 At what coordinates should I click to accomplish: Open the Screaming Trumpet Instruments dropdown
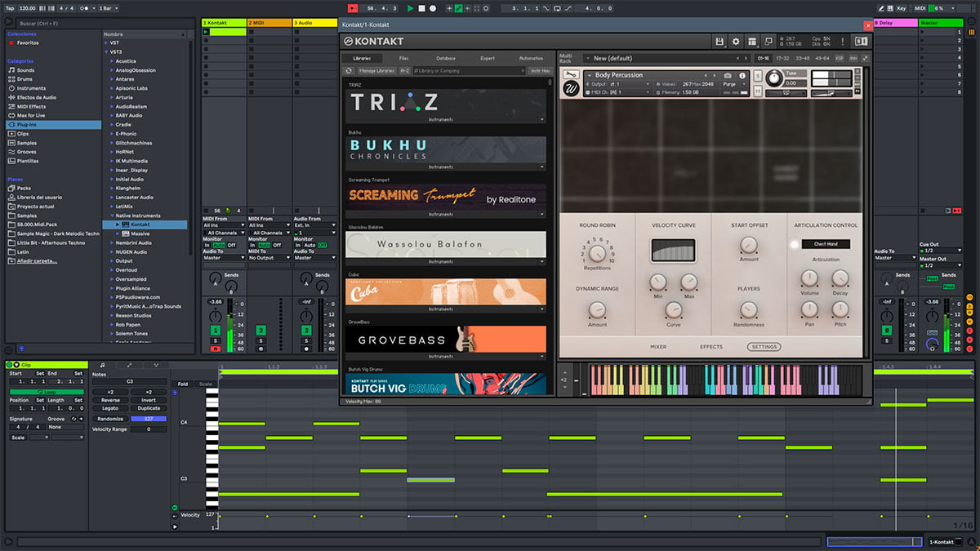[x=542, y=214]
